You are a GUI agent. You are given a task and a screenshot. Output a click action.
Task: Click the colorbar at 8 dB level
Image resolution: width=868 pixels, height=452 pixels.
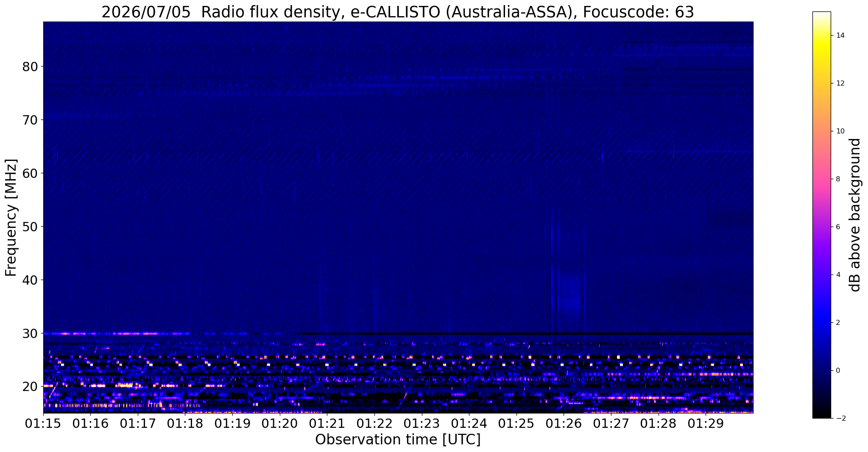coord(821,179)
